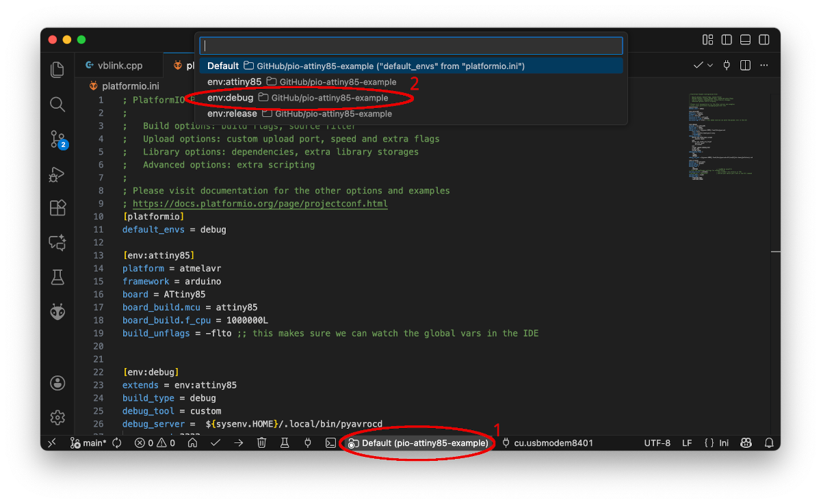Click 'debug_tool = custom' line
The width and height of the screenshot is (821, 504).
click(172, 412)
